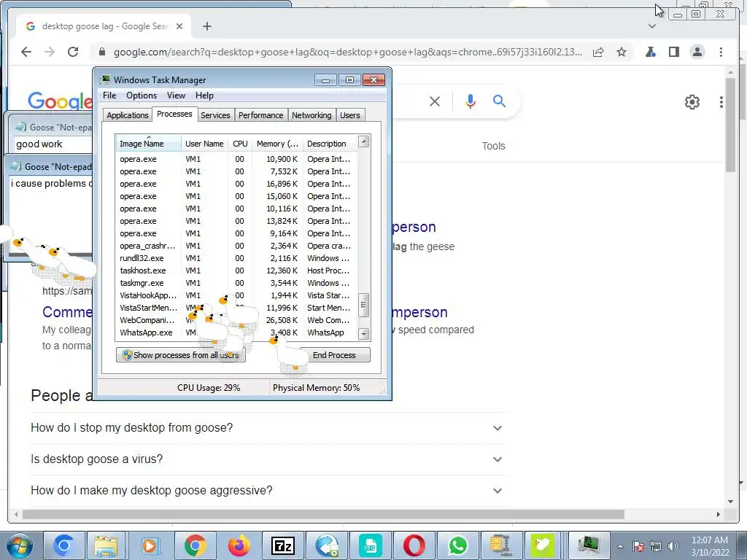747x560 pixels.
Task: Select the taskmgr.exe process
Action: tap(236, 283)
